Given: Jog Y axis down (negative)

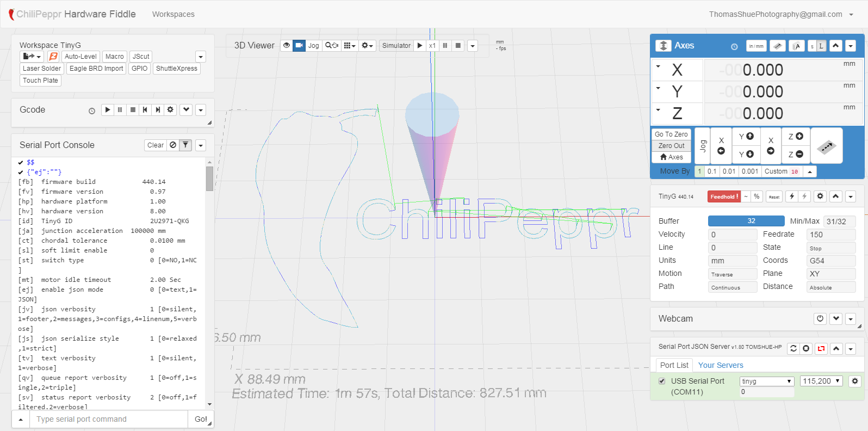Looking at the screenshot, I should 746,155.
